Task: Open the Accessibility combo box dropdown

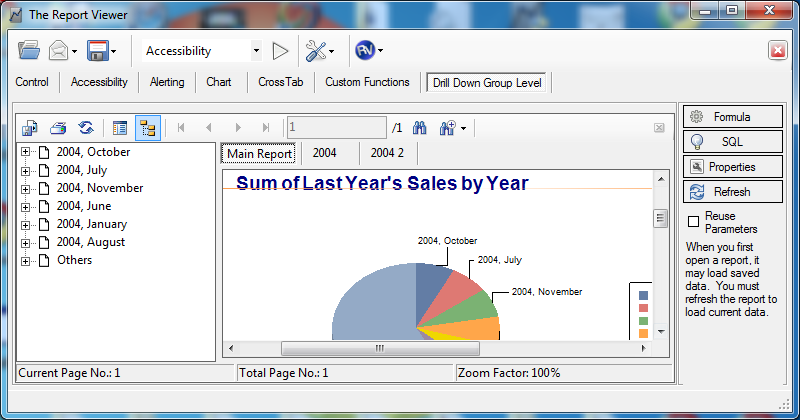Action: pyautogui.click(x=256, y=51)
